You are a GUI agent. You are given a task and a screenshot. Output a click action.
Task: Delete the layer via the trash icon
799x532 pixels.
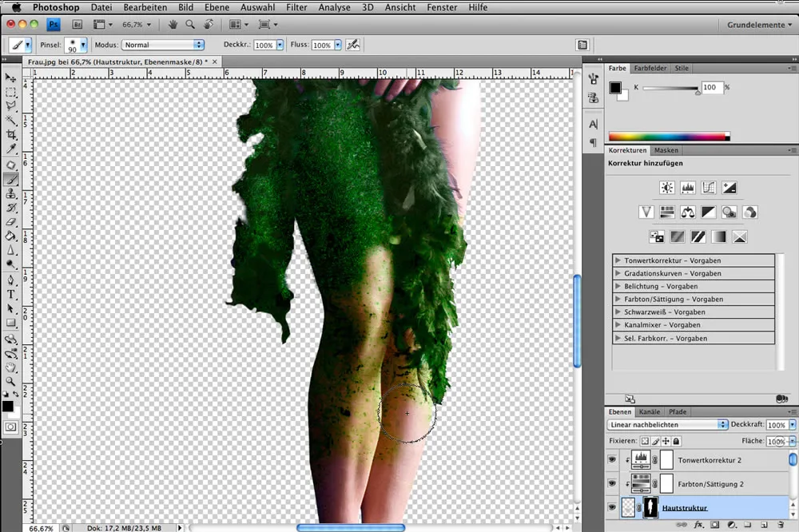click(x=781, y=525)
